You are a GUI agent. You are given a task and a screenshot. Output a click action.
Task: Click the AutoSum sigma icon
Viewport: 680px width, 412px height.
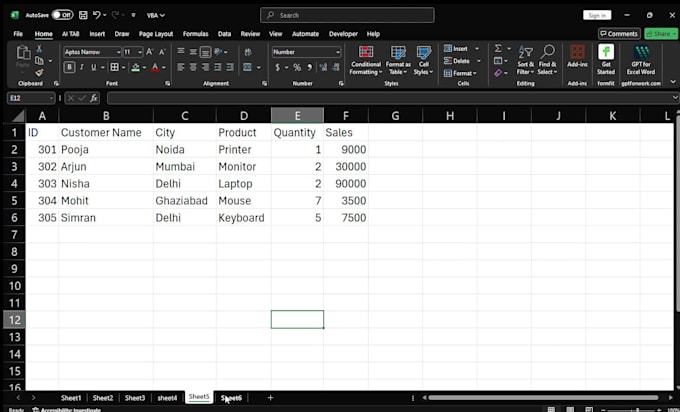coord(498,49)
